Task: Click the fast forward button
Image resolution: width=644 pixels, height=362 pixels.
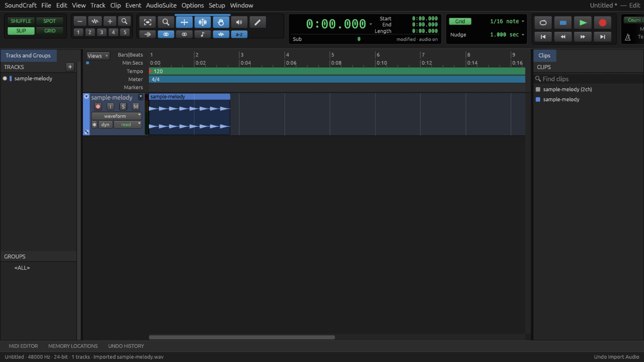Action: pyautogui.click(x=583, y=37)
